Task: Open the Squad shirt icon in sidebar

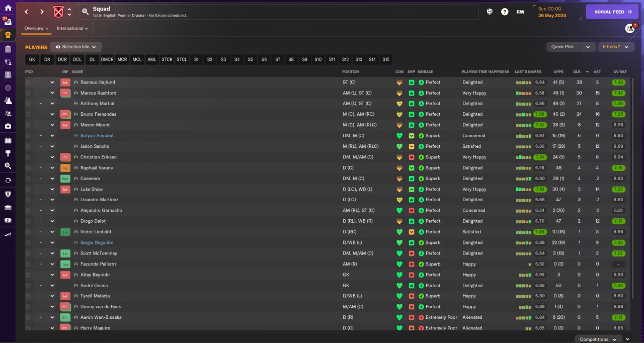Action: pos(8,35)
